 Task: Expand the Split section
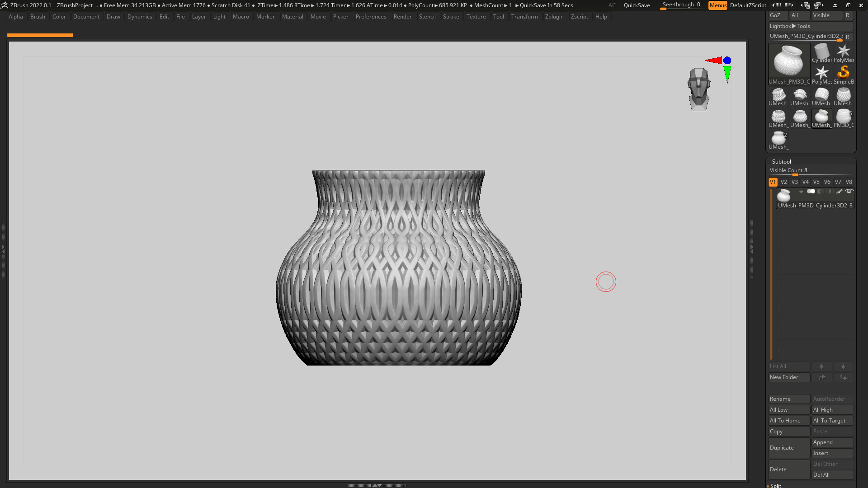coord(776,486)
